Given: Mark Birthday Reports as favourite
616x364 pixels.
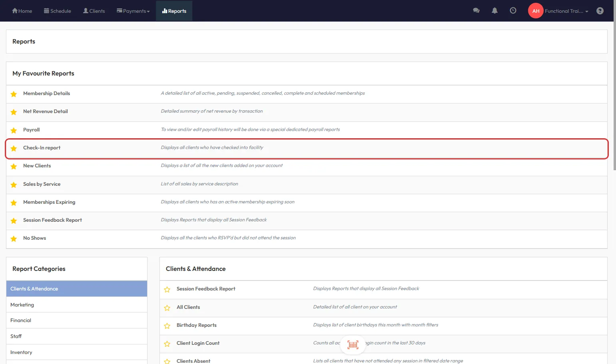Looking at the screenshot, I should pyautogui.click(x=167, y=326).
